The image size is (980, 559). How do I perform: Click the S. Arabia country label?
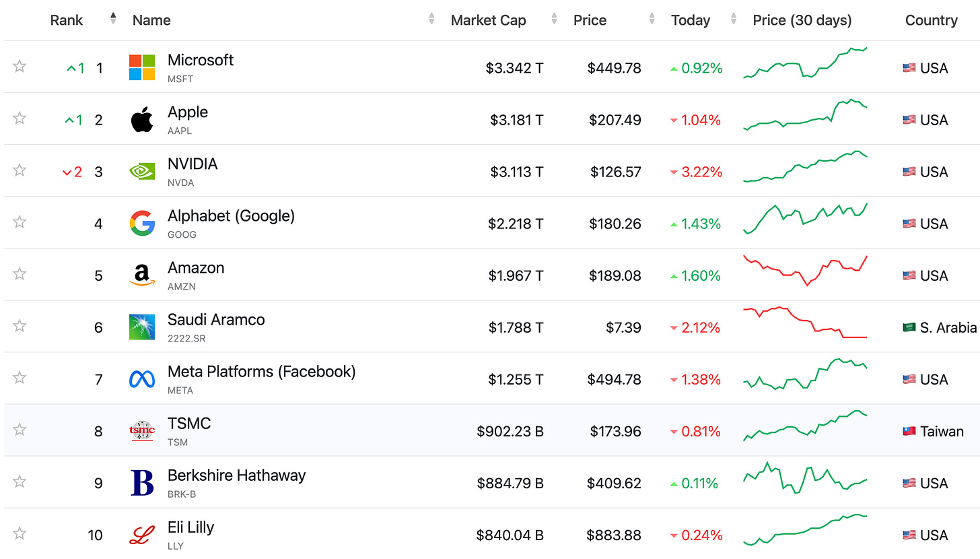tap(948, 327)
